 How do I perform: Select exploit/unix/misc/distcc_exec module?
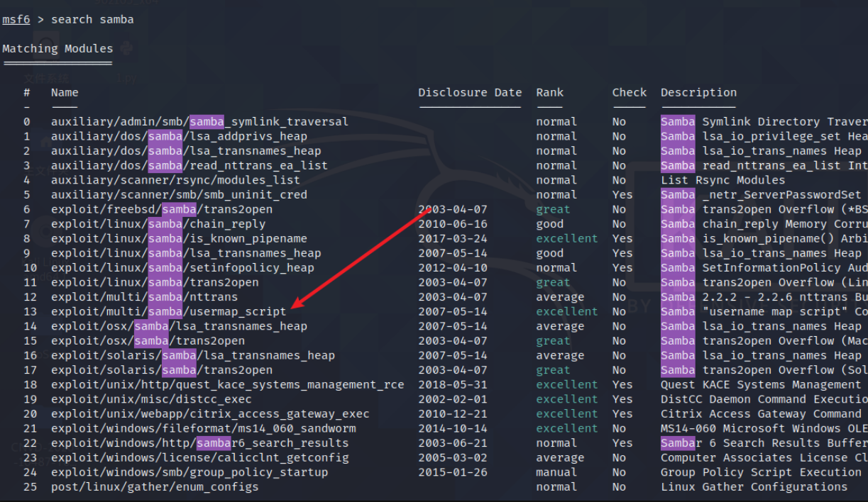pyautogui.click(x=151, y=399)
